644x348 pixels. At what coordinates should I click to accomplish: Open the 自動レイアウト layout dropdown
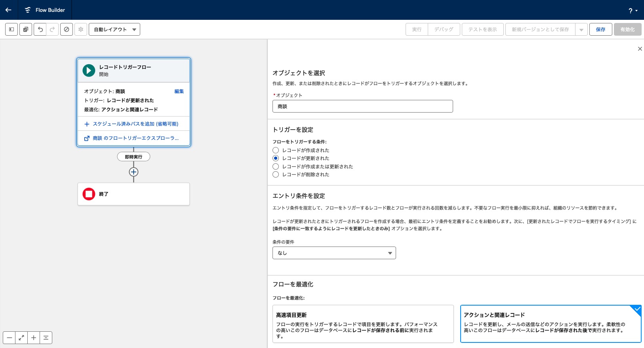click(114, 29)
